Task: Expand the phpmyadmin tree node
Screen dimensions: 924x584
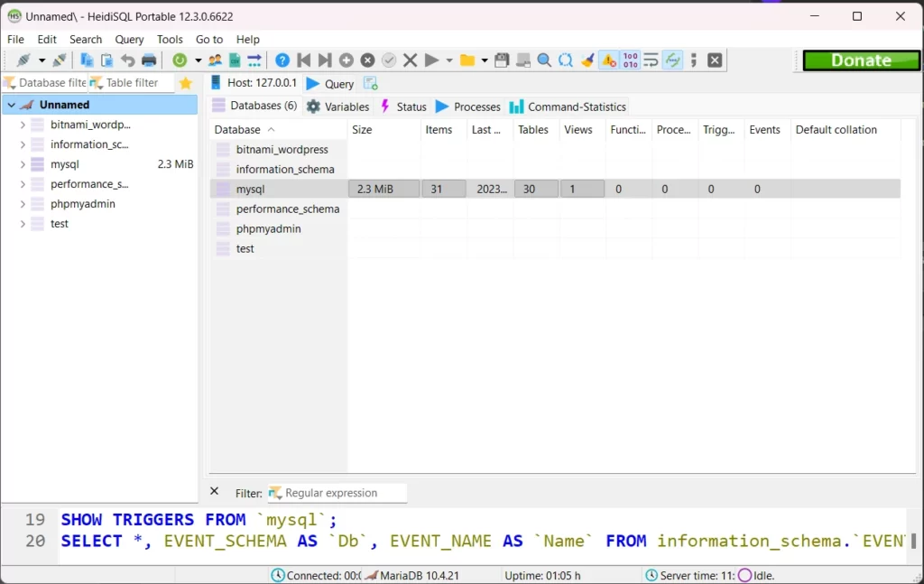Action: [x=23, y=204]
